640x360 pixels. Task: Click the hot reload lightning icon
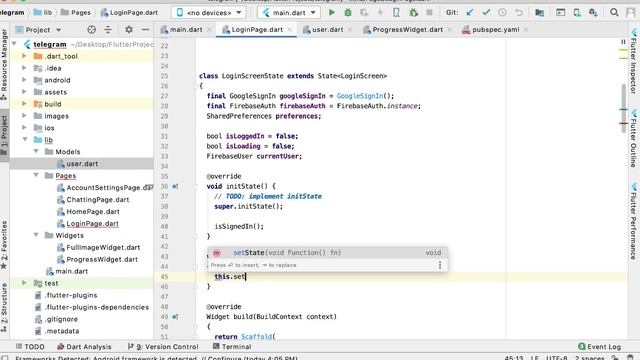click(380, 13)
